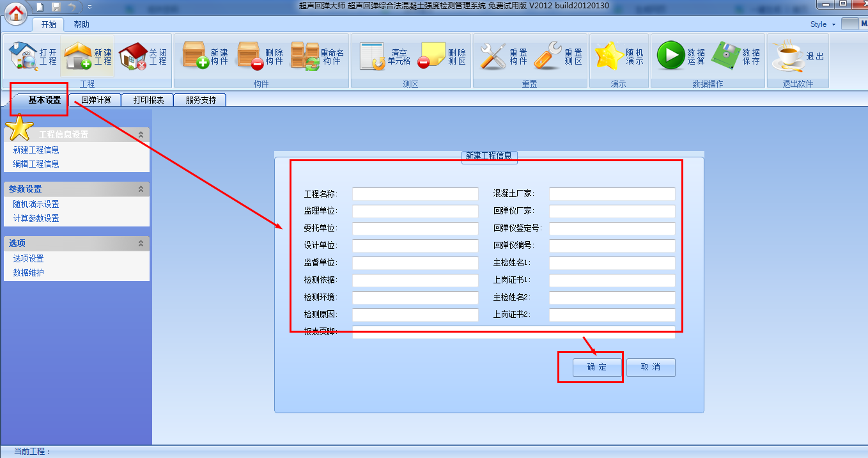Open the 计算参数设置 link in the sidebar
Screen dimensions: 868x458
tap(36, 218)
